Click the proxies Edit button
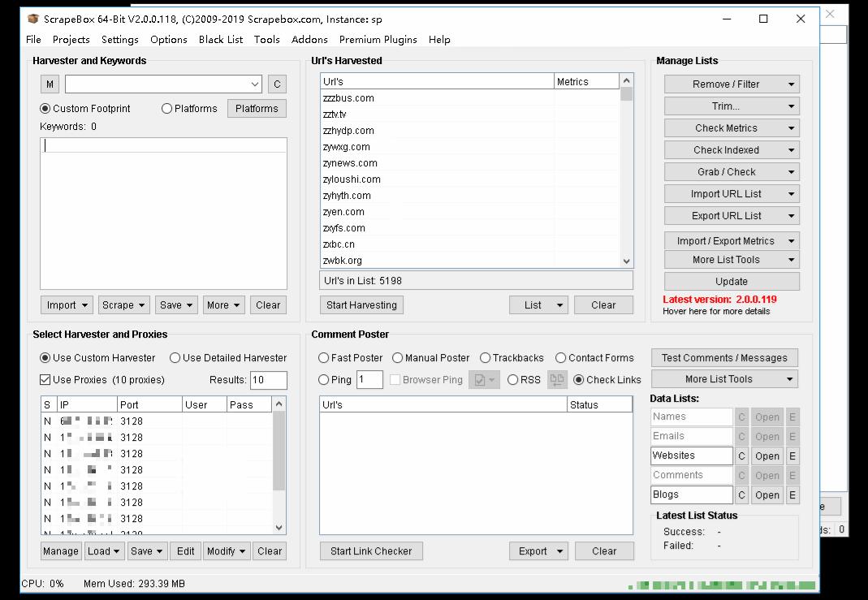Image resolution: width=868 pixels, height=600 pixels. click(185, 551)
